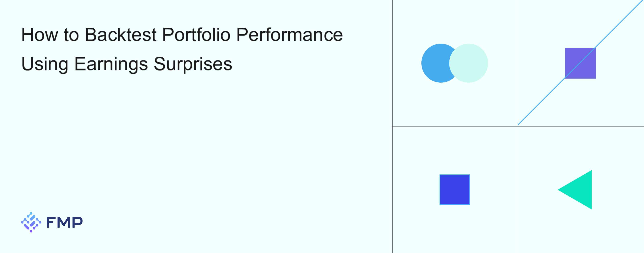Viewport: 644px width, 253px height.
Task: Click the word "Surprises" in the headline
Action: [x=193, y=64]
